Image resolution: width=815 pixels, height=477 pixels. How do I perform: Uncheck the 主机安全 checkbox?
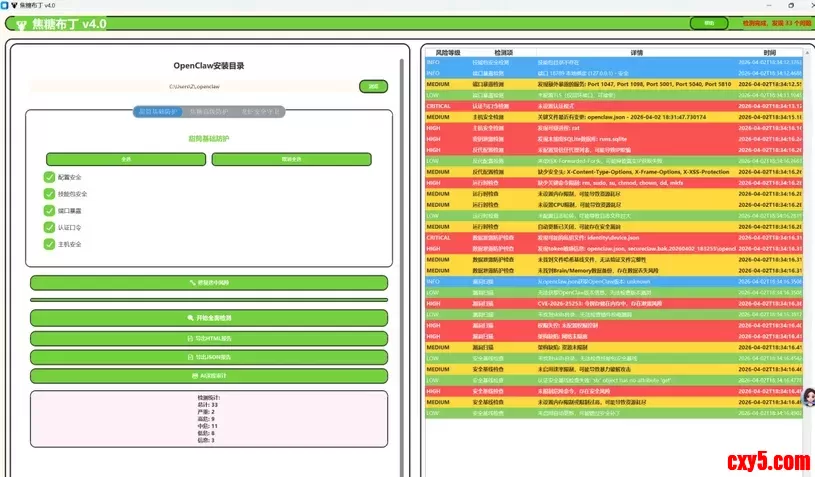tap(49, 244)
